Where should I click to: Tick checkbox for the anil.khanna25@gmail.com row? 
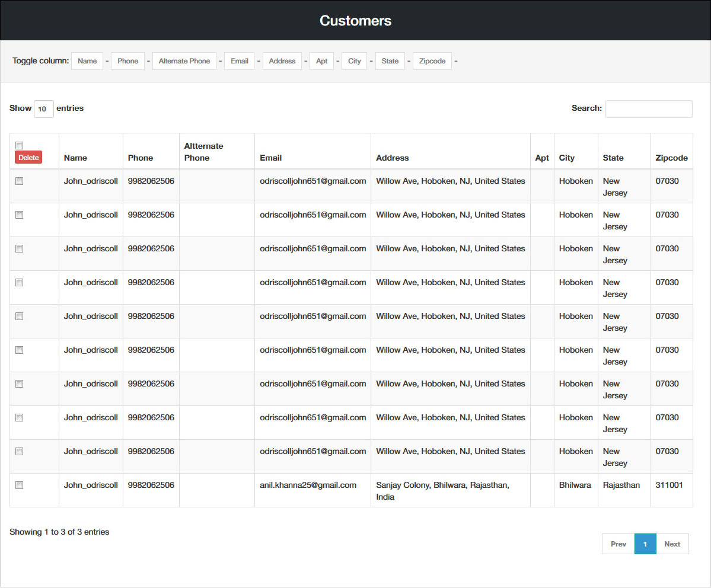click(x=19, y=485)
